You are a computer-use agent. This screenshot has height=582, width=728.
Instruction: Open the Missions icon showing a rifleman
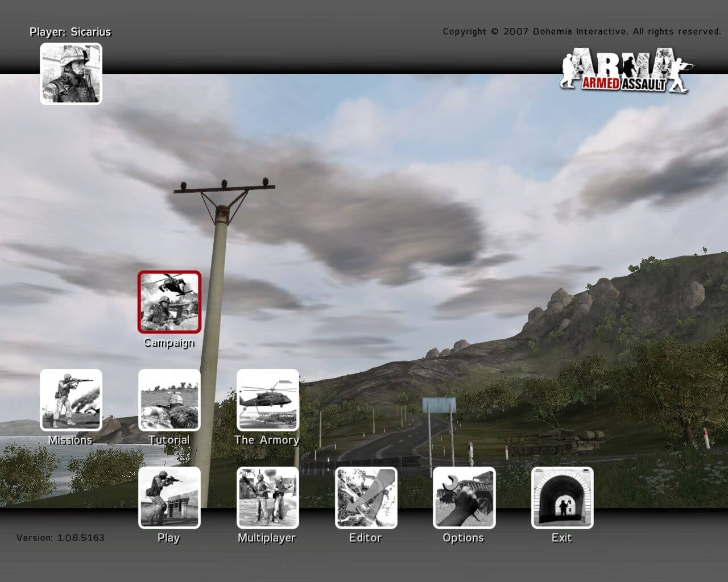(x=71, y=400)
